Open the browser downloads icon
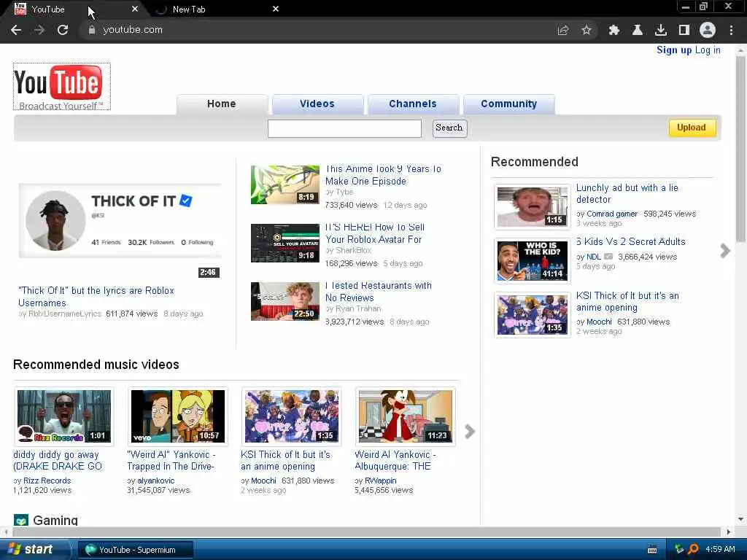The height and width of the screenshot is (560, 747). pyautogui.click(x=661, y=31)
